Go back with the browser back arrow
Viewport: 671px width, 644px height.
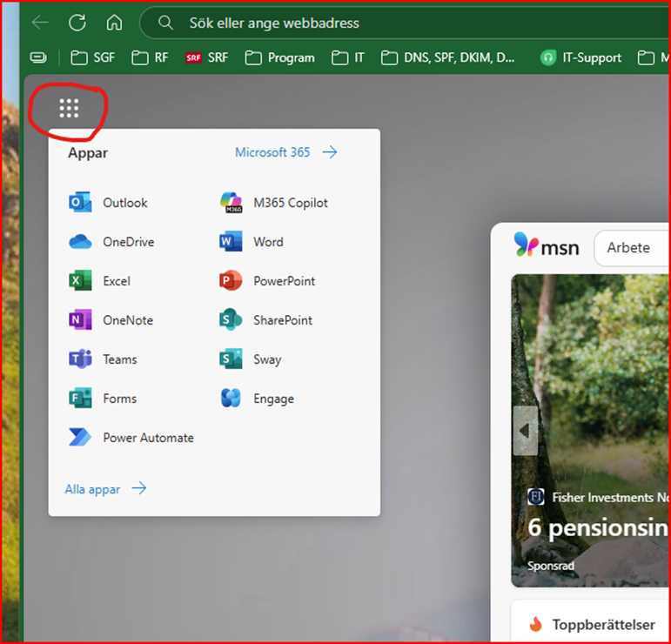coord(40,23)
